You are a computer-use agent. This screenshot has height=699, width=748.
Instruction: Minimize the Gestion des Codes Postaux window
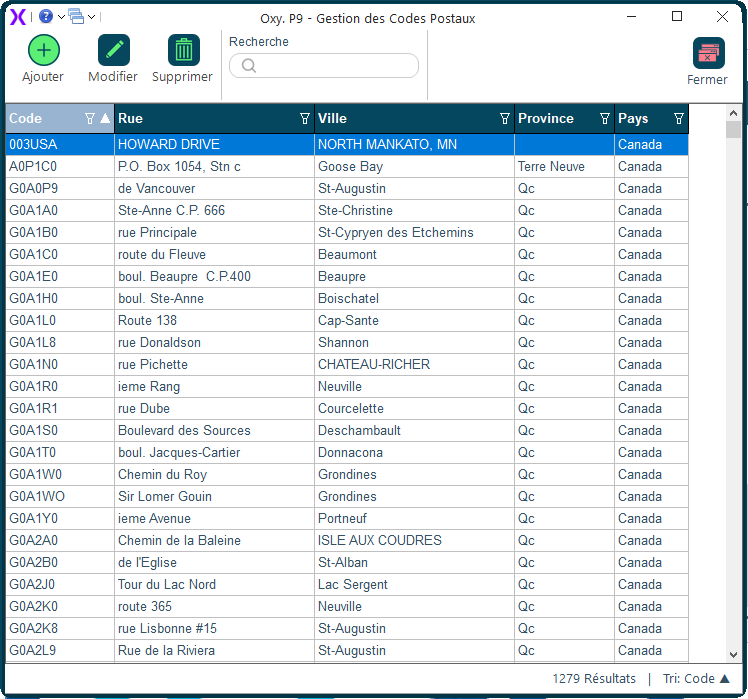631,17
